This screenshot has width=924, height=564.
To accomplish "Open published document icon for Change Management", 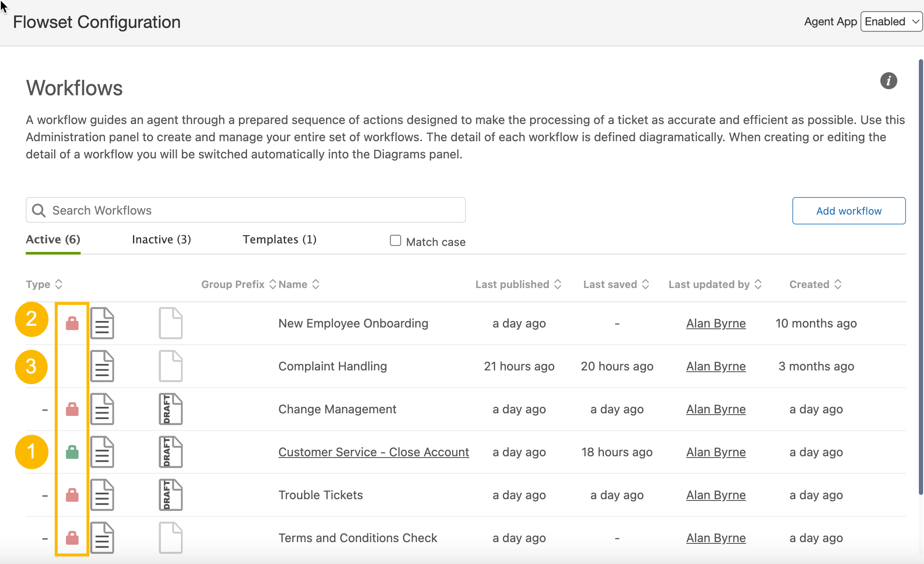I will coord(102,409).
